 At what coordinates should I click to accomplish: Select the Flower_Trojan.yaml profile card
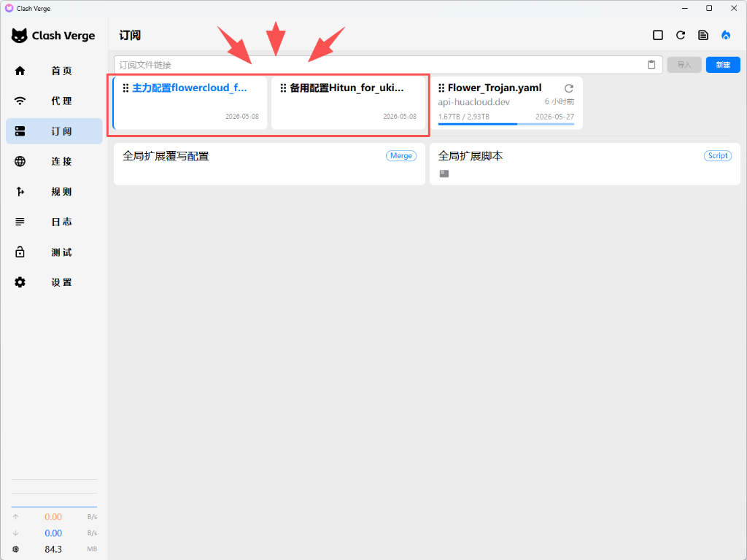pos(506,103)
